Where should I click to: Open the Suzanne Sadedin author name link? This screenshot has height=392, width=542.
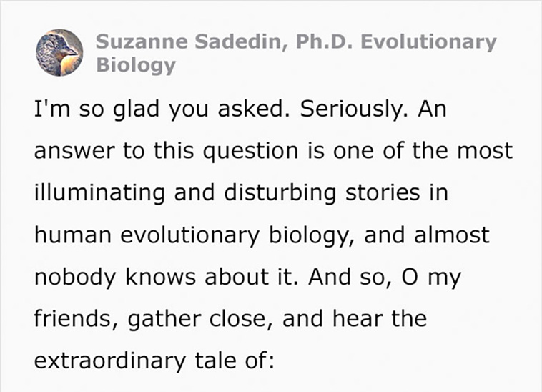point(188,42)
